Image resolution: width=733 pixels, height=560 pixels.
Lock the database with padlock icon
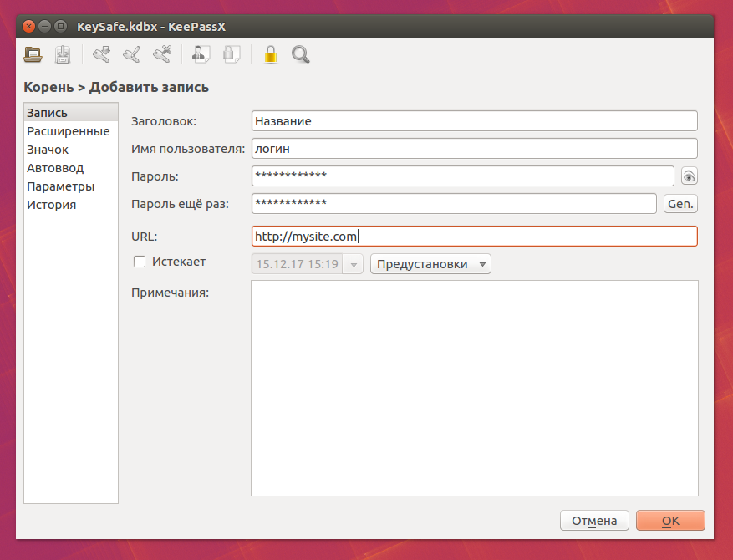[271, 54]
